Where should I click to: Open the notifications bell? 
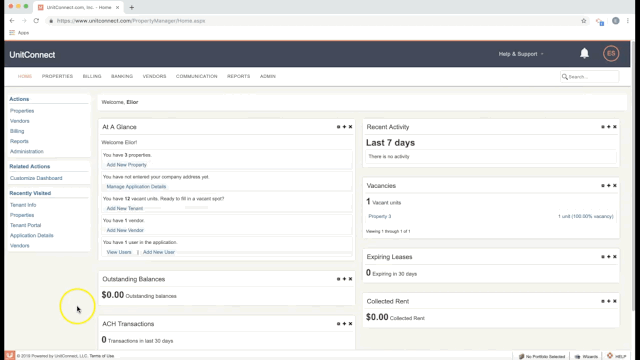click(x=584, y=53)
